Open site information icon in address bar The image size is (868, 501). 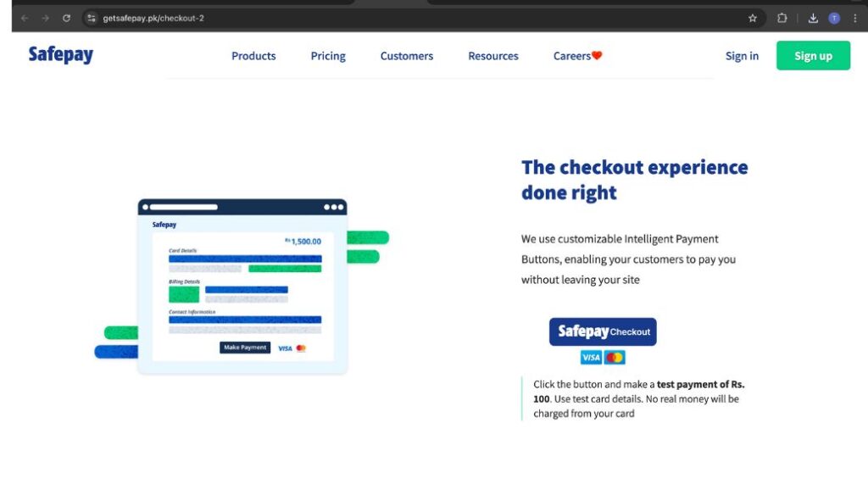92,19
